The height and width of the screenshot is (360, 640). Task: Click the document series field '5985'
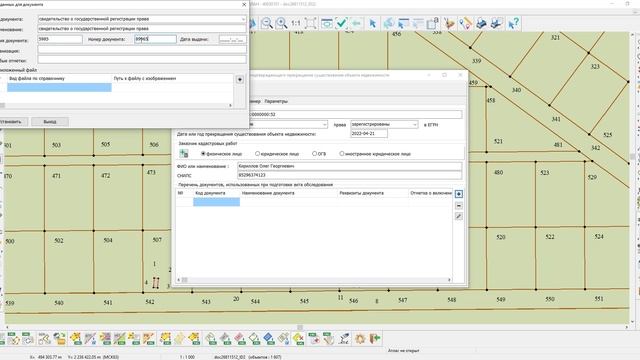click(x=60, y=39)
